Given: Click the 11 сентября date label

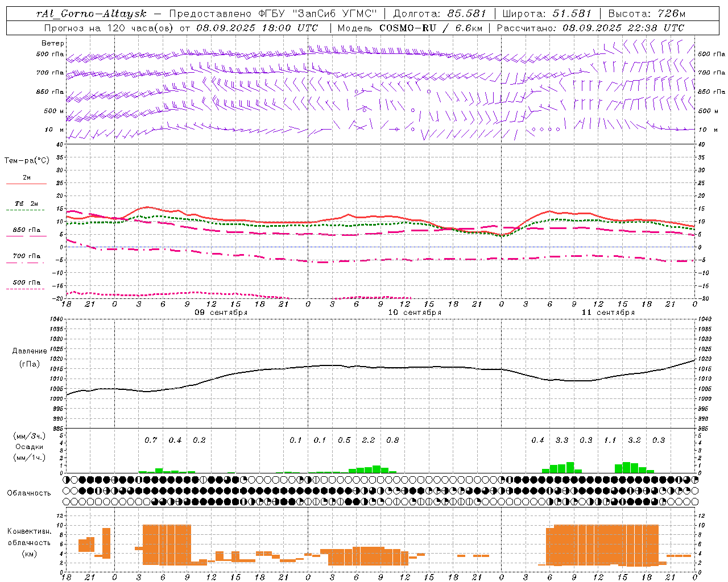Looking at the screenshot, I should pyautogui.click(x=608, y=313).
